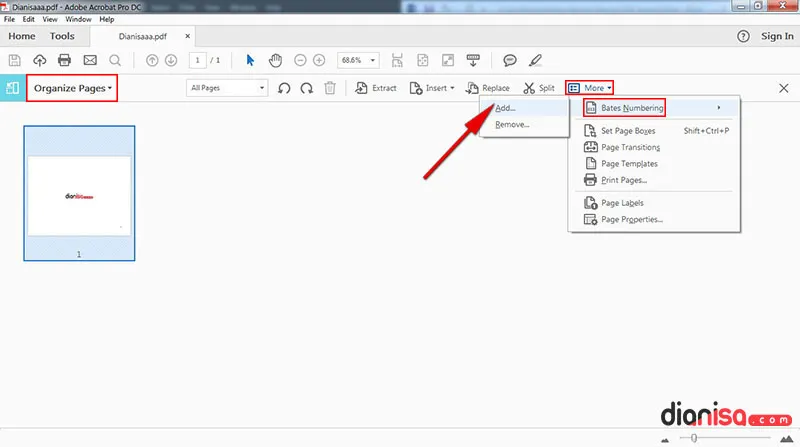Close the Organize Pages toolbar
This screenshot has height=447, width=800.
pos(784,88)
